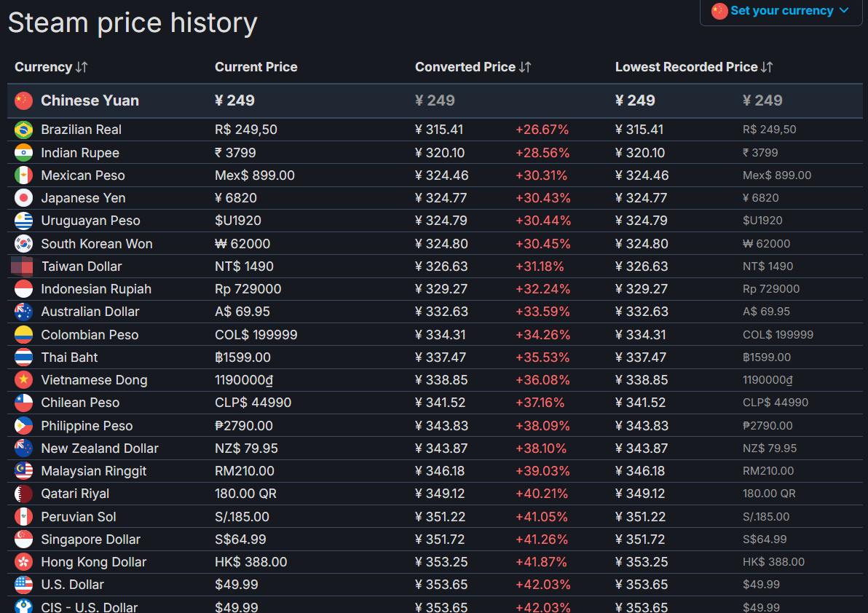This screenshot has height=613, width=868.
Task: Click the Taiwan Dollar flag icon
Action: point(22,266)
